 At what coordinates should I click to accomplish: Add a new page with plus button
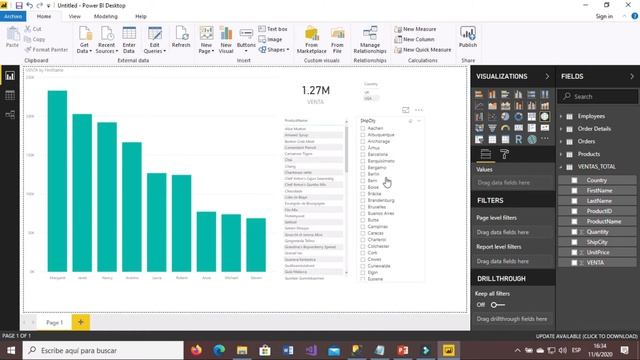tap(80, 322)
